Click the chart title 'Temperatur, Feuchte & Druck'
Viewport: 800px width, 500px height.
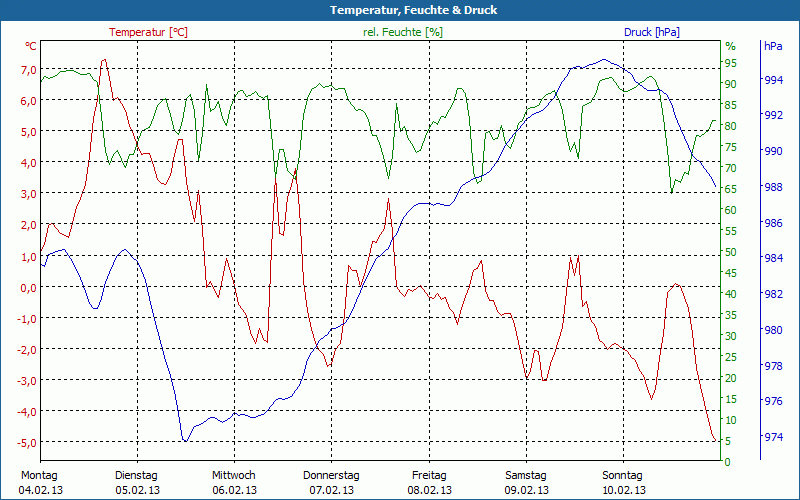pos(413,10)
